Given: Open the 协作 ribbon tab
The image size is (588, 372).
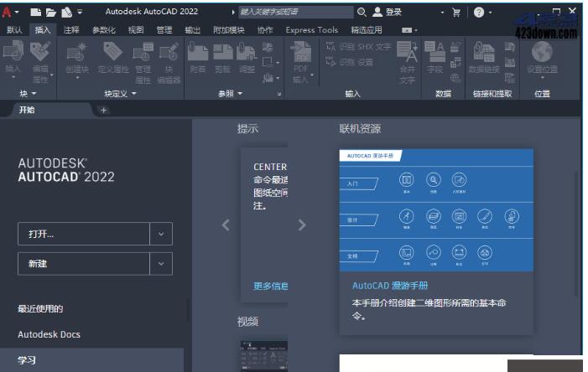Looking at the screenshot, I should click(x=265, y=30).
